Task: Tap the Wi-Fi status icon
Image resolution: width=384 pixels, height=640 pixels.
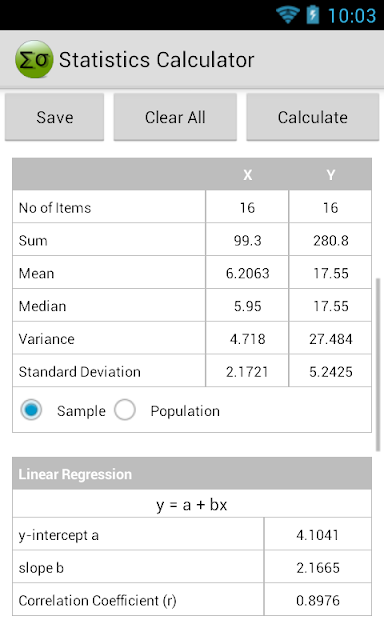Action: (x=288, y=14)
